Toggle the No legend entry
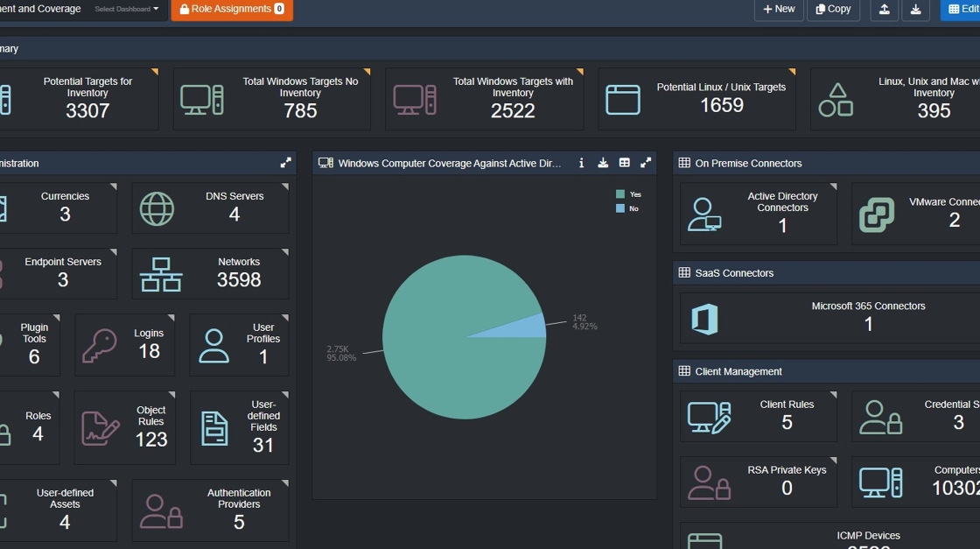This screenshot has height=549, width=980. coord(626,209)
